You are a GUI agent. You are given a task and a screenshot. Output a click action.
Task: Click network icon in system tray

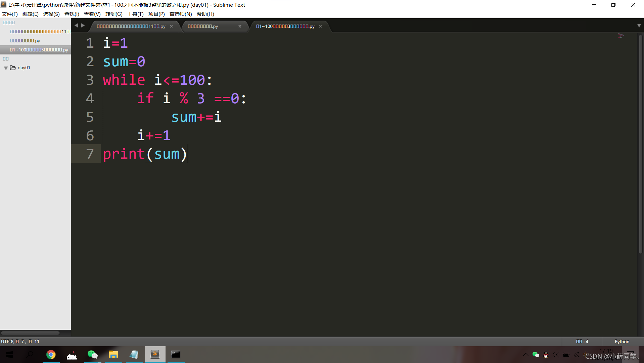pos(577,355)
